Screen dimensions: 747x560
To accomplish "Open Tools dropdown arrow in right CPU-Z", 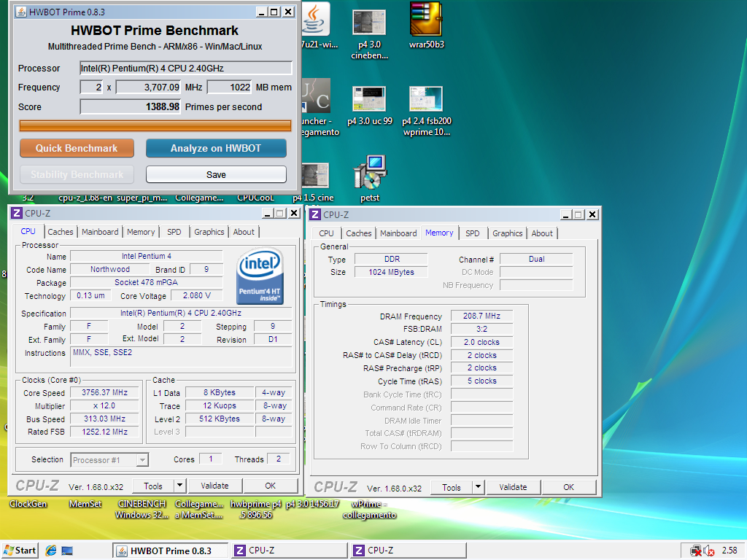I will pyautogui.click(x=478, y=487).
